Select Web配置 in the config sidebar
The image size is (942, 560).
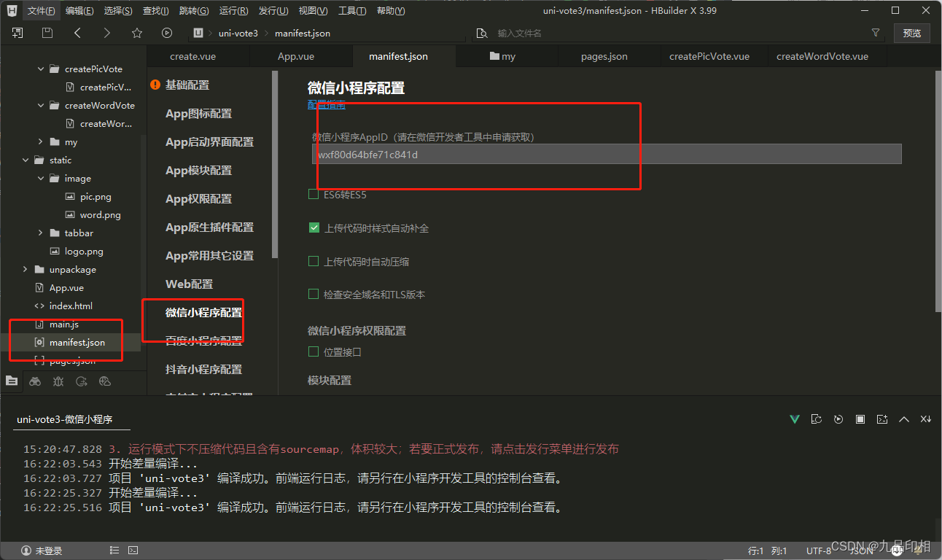point(190,284)
